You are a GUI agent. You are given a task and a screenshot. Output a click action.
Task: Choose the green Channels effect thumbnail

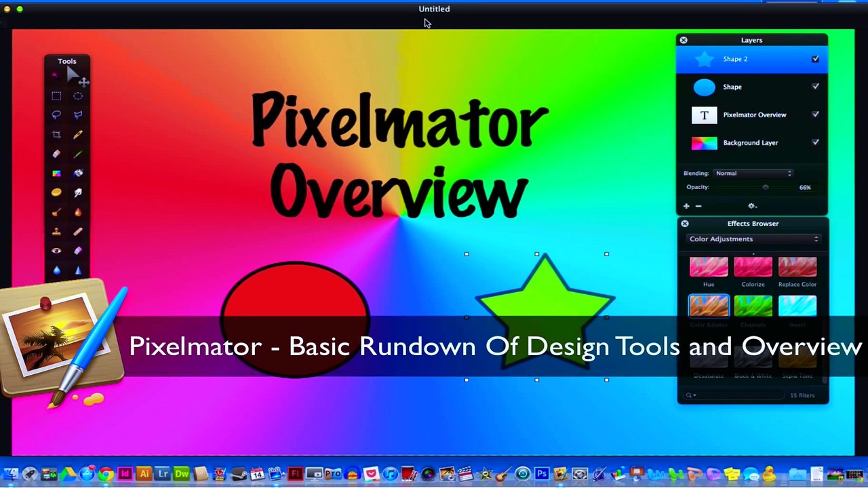(x=753, y=306)
